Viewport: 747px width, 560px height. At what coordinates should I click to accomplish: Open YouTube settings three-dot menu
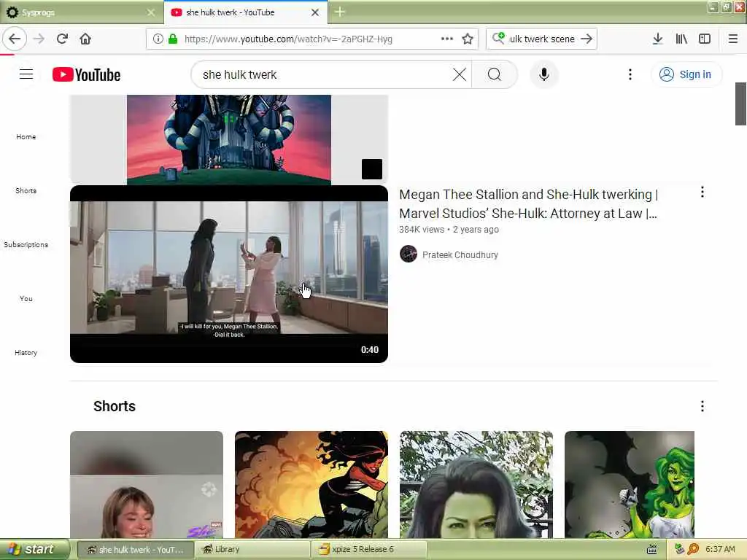(x=630, y=74)
